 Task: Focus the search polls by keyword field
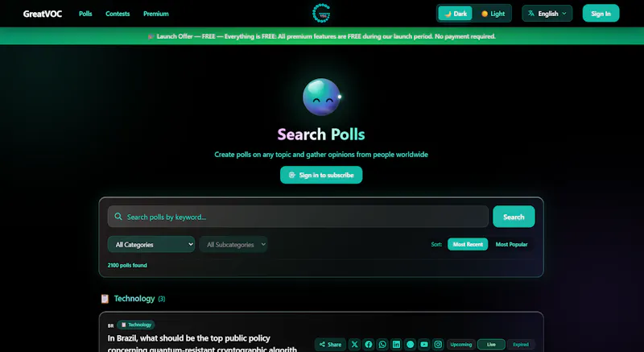[298, 217]
